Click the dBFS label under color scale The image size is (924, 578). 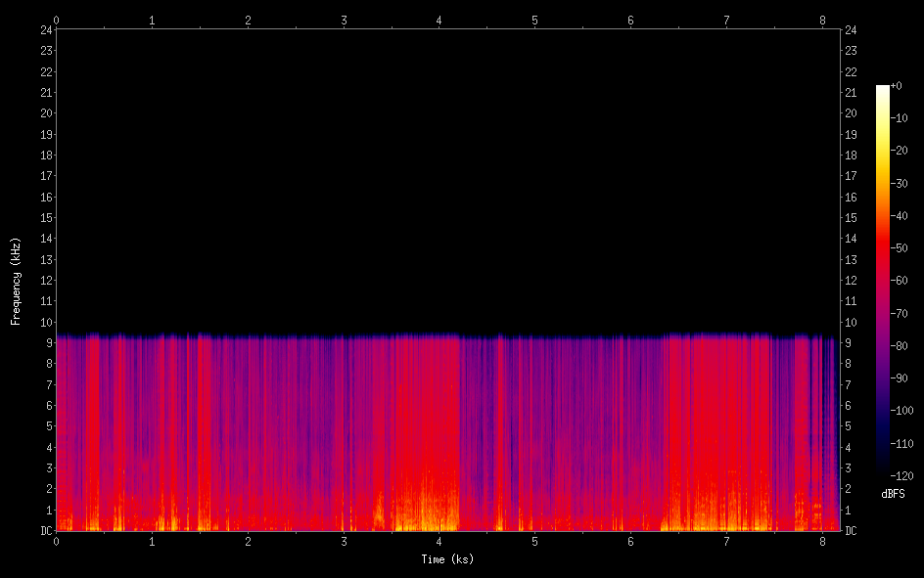click(893, 495)
